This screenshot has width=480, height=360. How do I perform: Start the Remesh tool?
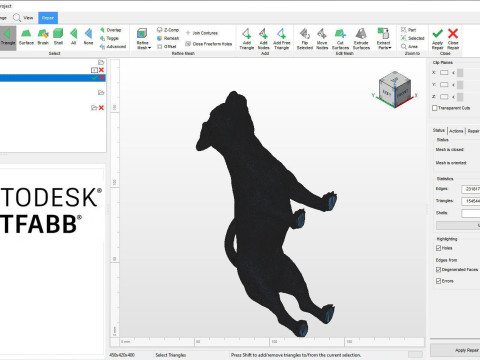(168, 38)
